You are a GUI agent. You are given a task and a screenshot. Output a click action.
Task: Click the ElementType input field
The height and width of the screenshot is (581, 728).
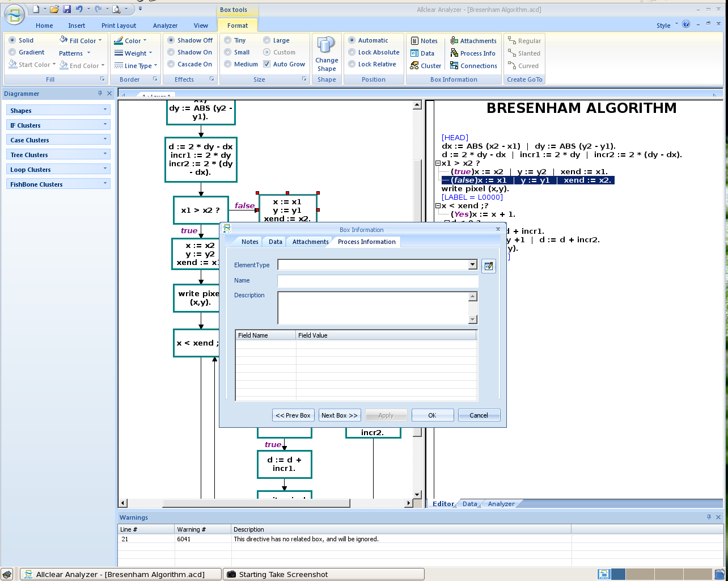374,264
